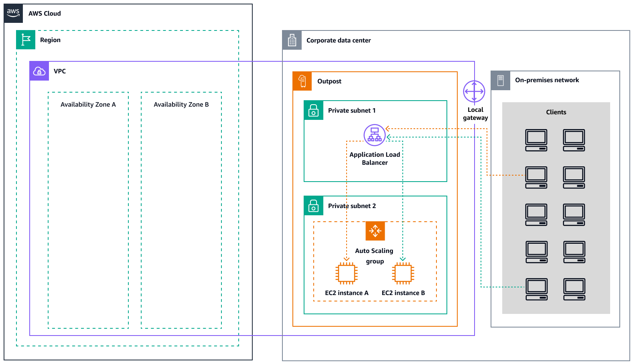Screen dimensions: 633x364
Task: Click the Availability Zone A label
Action: [88, 104]
